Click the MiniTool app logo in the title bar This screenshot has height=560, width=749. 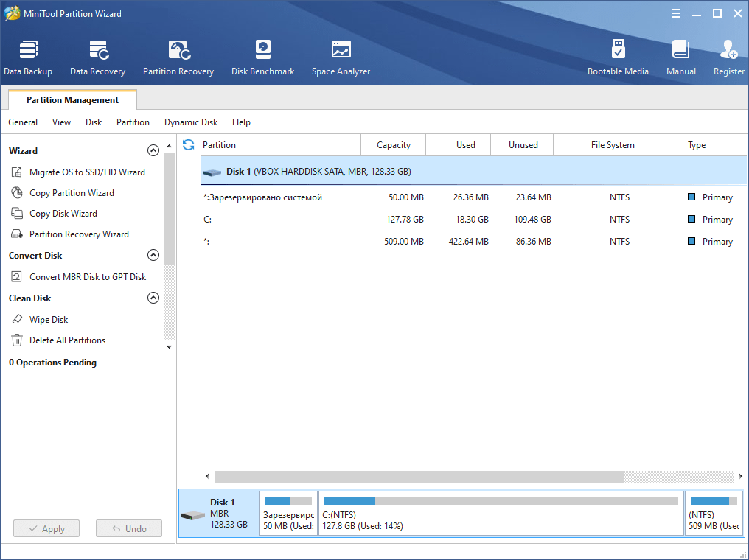coord(12,13)
